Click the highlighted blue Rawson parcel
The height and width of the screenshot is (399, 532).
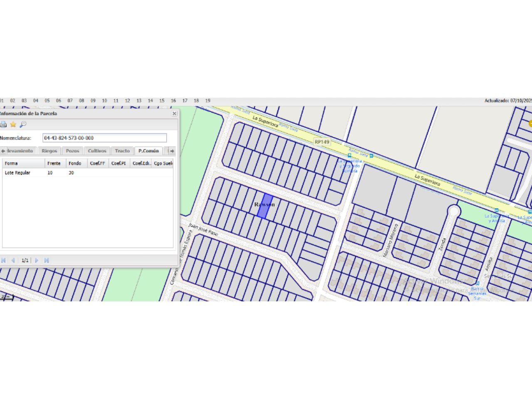[x=264, y=207]
